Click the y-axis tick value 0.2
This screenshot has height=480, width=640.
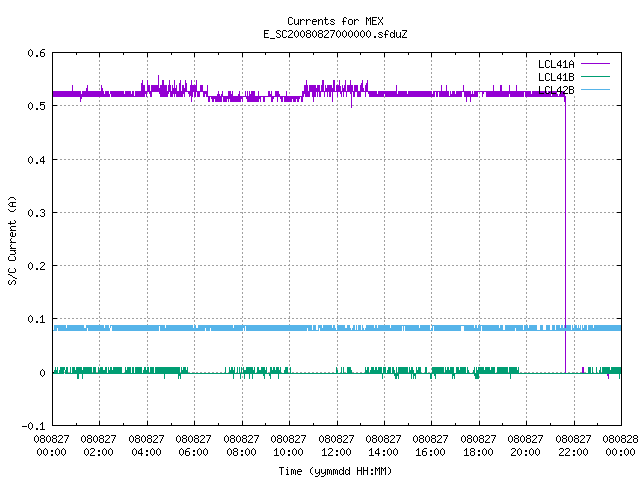pos(36,267)
